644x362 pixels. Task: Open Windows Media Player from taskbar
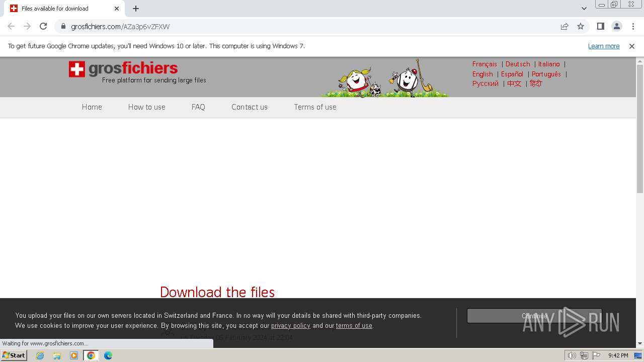point(74,355)
